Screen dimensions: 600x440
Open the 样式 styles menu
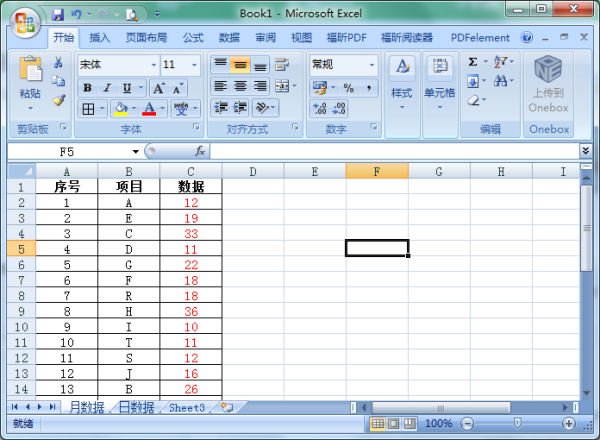402,83
